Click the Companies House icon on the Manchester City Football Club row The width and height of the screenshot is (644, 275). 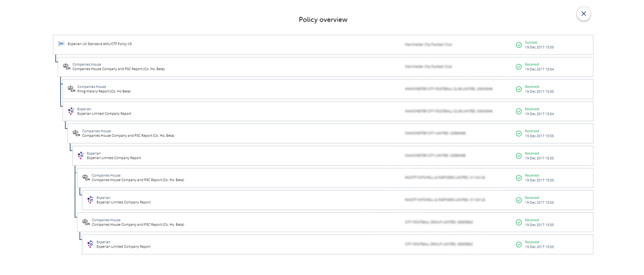pos(67,67)
